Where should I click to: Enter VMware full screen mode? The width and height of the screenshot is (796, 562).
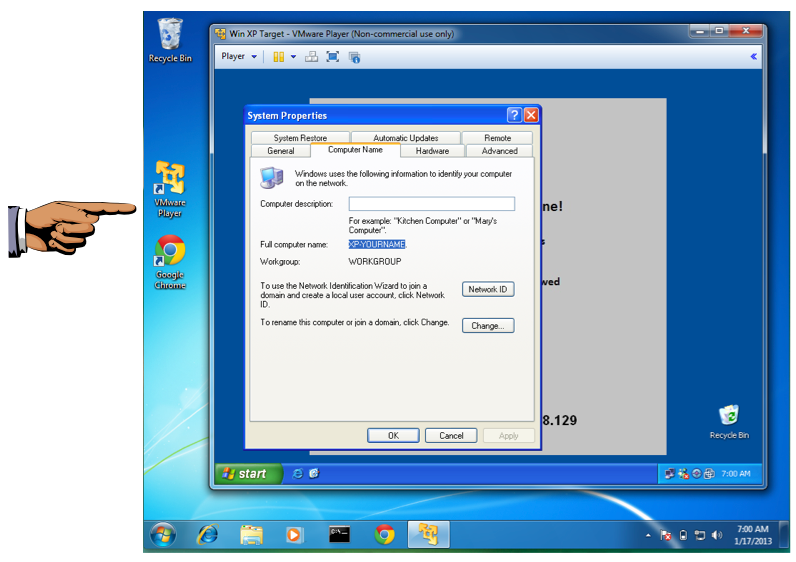(x=333, y=57)
